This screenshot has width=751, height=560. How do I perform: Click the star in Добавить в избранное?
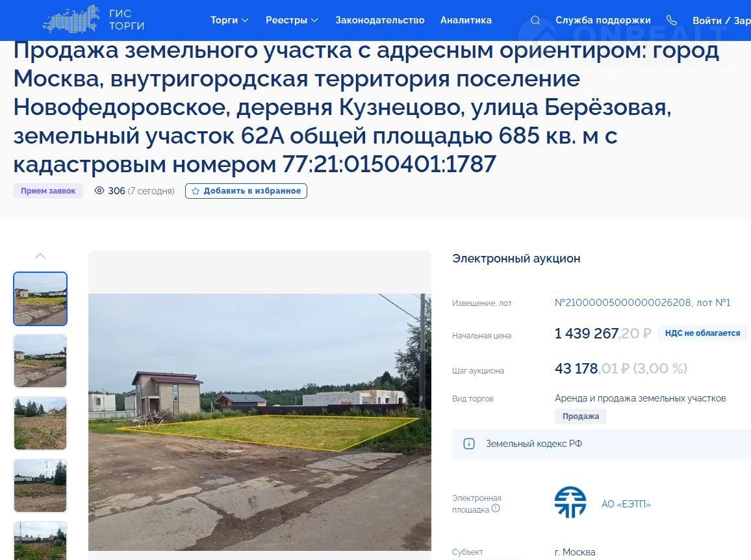[196, 191]
